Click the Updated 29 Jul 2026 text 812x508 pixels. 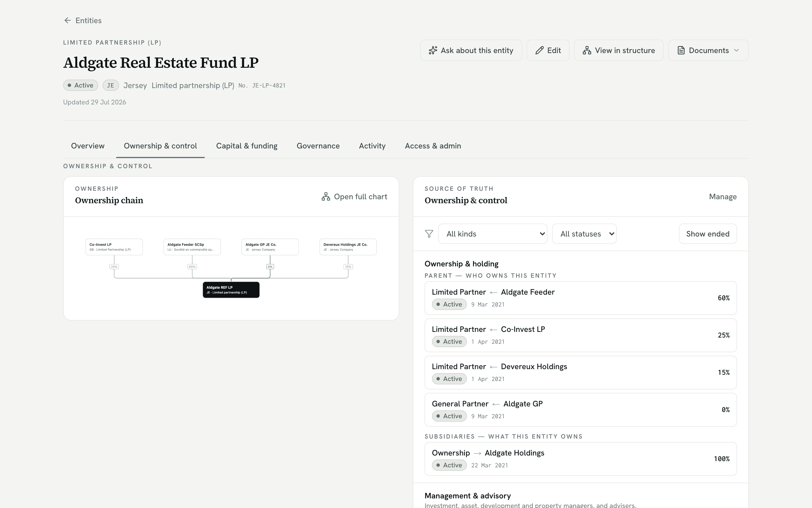point(95,102)
